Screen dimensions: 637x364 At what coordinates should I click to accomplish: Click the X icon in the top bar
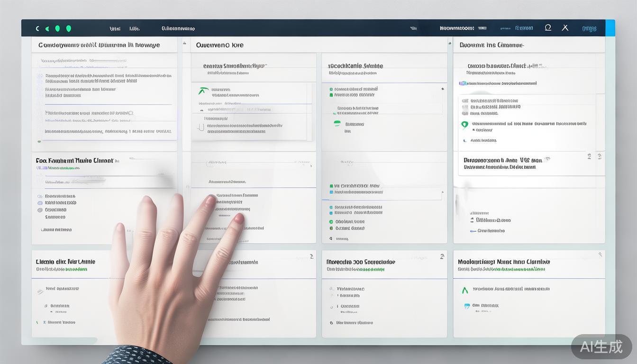tap(565, 28)
